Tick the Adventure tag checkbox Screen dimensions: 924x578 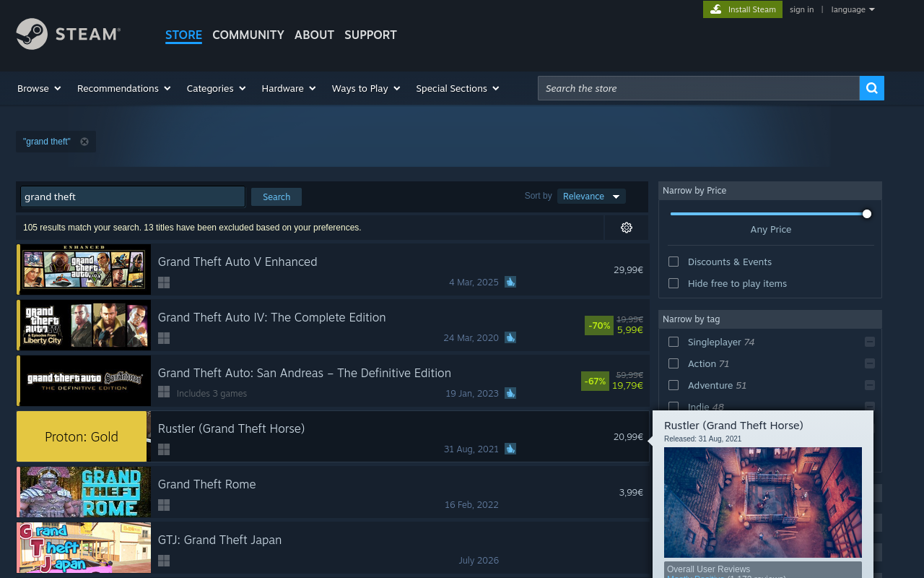pos(674,385)
